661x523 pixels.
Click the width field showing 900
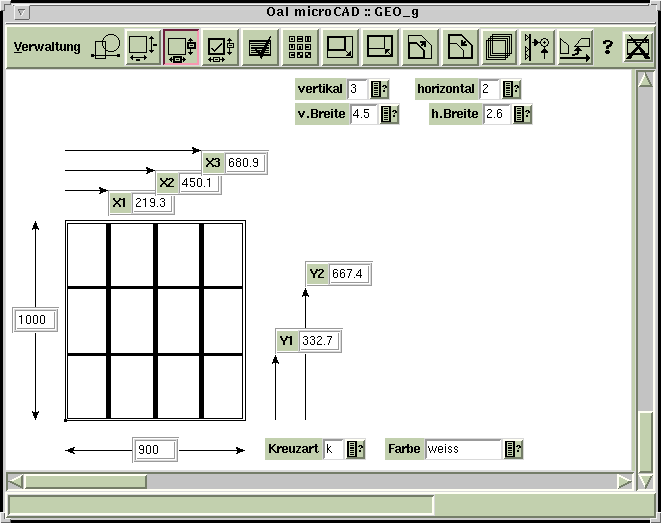pyautogui.click(x=154, y=450)
